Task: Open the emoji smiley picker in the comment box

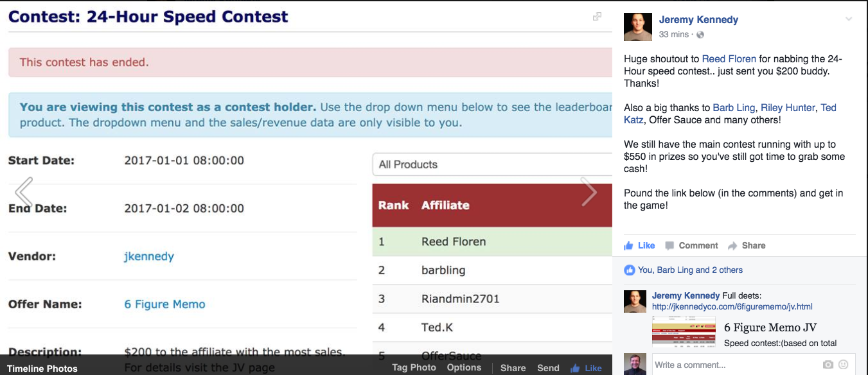Action: pyautogui.click(x=844, y=365)
